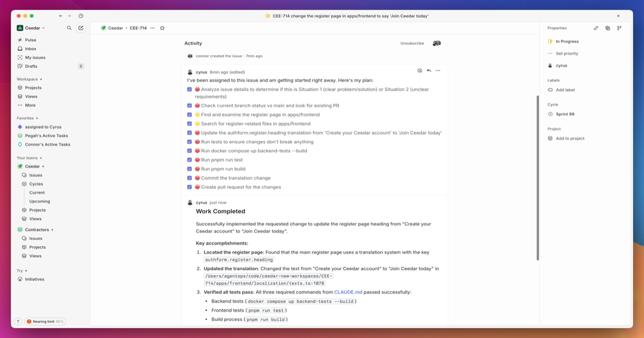Collapse the Workspace section
This screenshot has height=338, width=644.
tap(29, 79)
